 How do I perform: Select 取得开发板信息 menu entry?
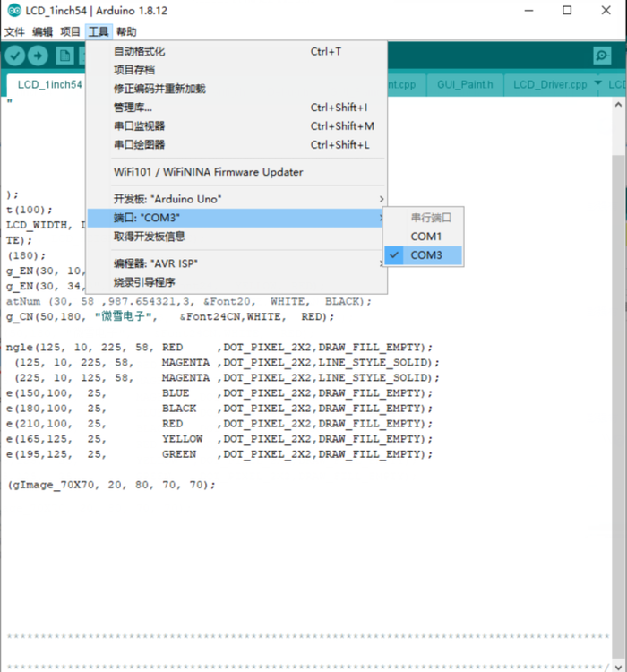point(237,237)
